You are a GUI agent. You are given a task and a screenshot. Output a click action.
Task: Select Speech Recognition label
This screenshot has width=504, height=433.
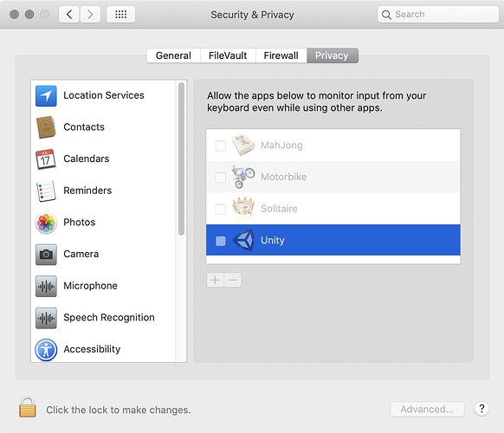(109, 317)
